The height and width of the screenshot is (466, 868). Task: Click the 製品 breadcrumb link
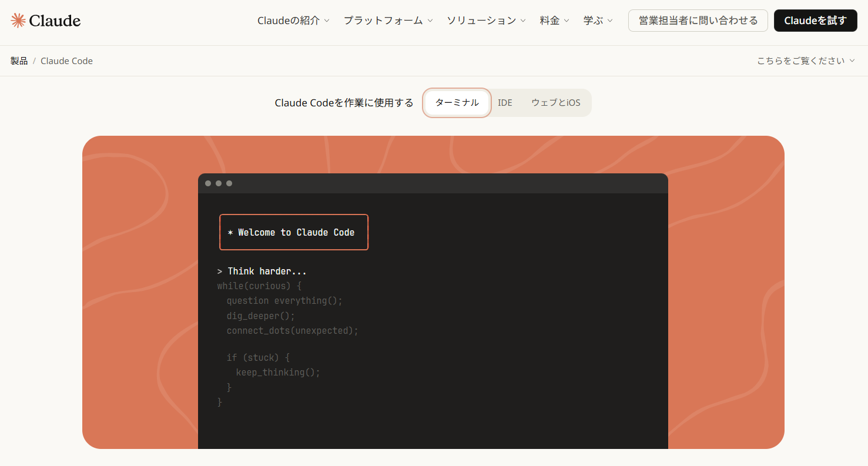[19, 61]
